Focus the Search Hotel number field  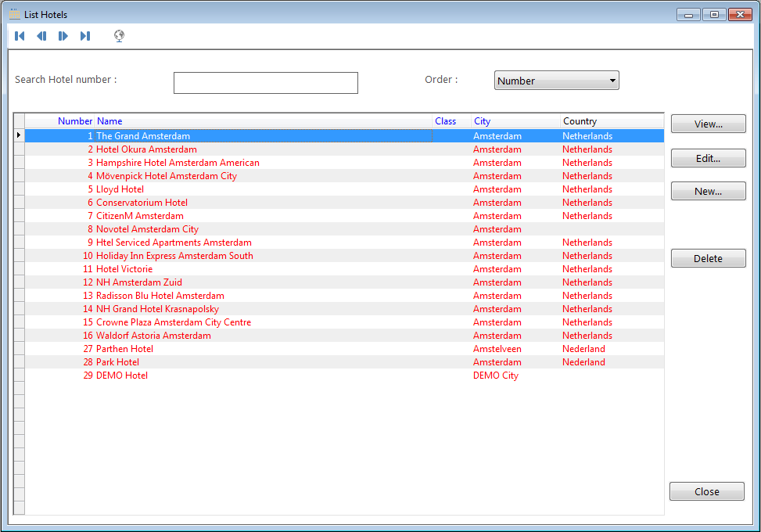pos(265,82)
